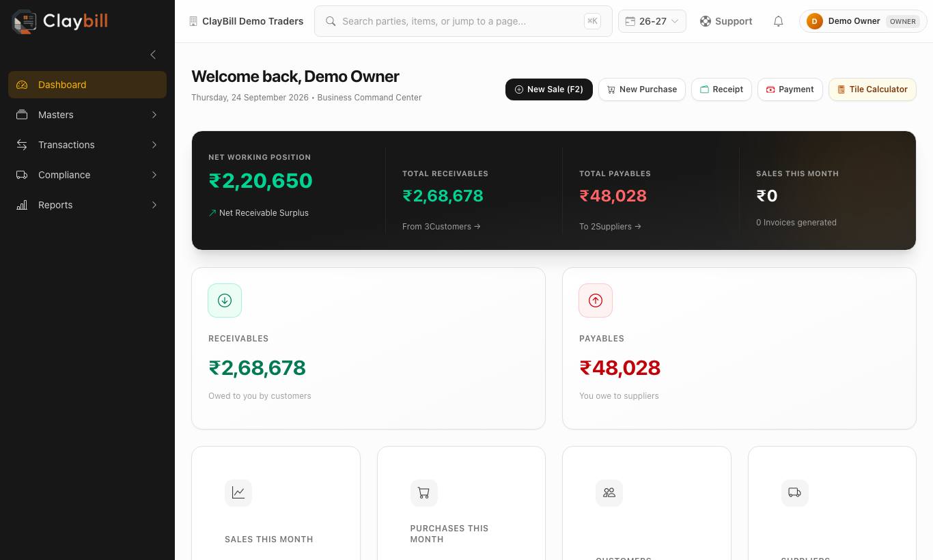
Task: Expand the Compliance menu chevron
Action: [x=154, y=175]
